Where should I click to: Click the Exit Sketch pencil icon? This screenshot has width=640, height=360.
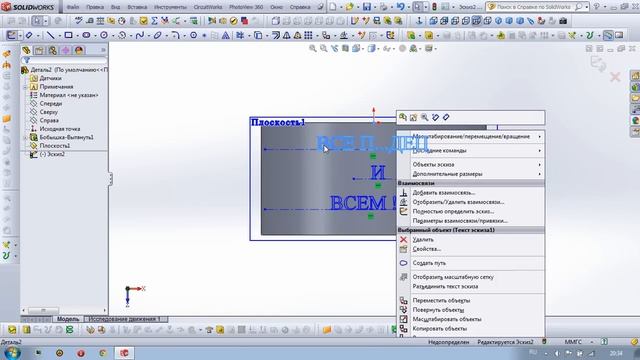pos(11,36)
